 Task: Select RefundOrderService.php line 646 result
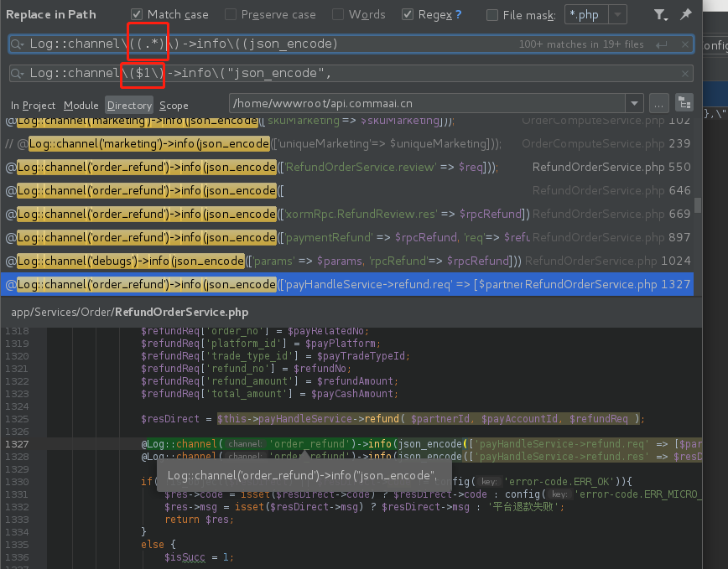pos(347,190)
